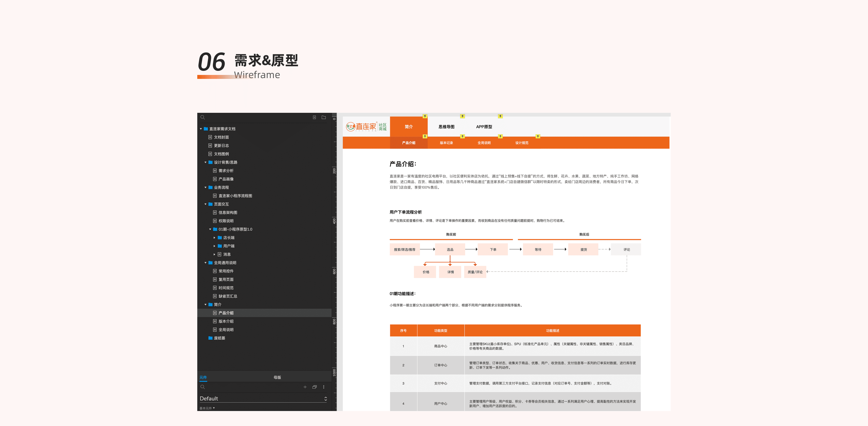Click the lightning interaction badge on 简介 tab
868x426 pixels.
(x=425, y=116)
